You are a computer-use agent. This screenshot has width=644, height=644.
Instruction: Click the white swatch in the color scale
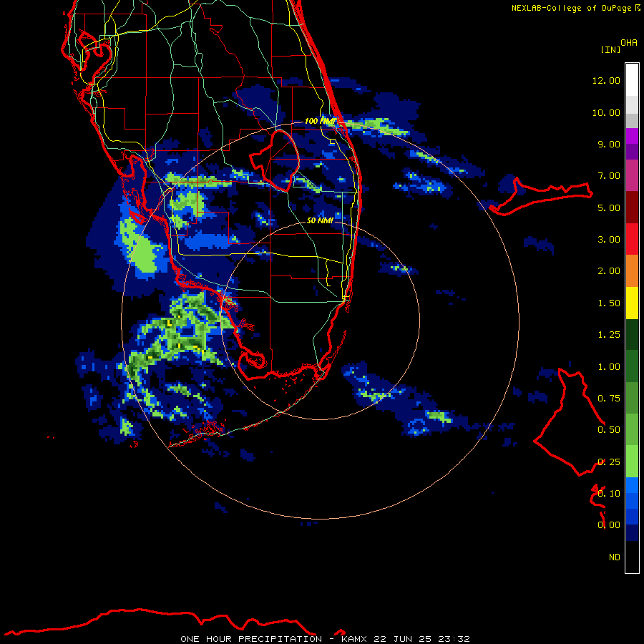tap(632, 80)
